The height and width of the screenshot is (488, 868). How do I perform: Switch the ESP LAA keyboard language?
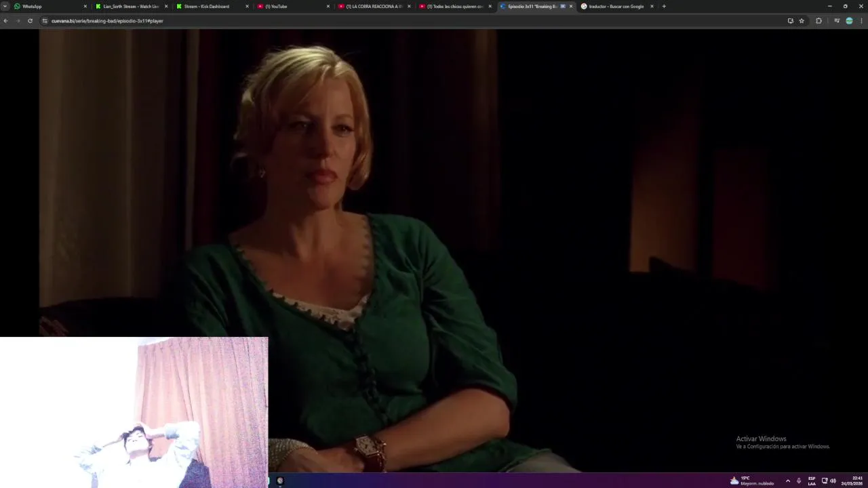coord(812,481)
